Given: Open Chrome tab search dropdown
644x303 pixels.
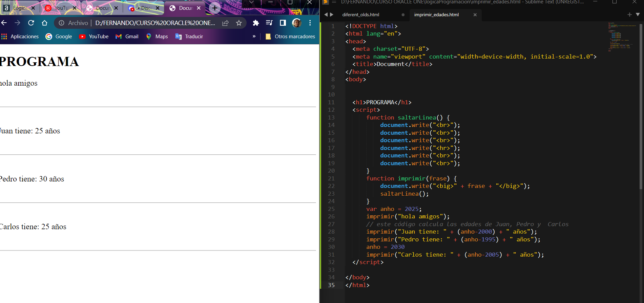Looking at the screenshot, I should [251, 2].
